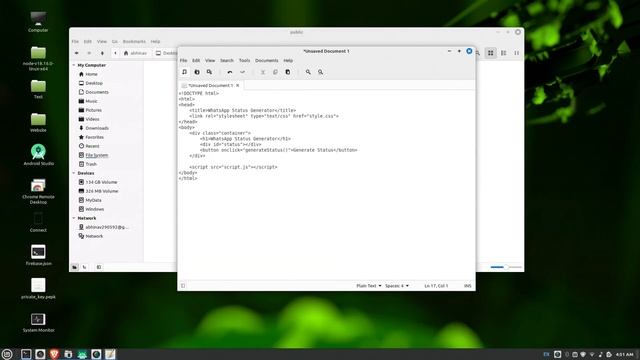Toggle INS overwrite mode in editor status bar
Image resolution: width=640 pixels, height=360 pixels.
[x=468, y=286]
